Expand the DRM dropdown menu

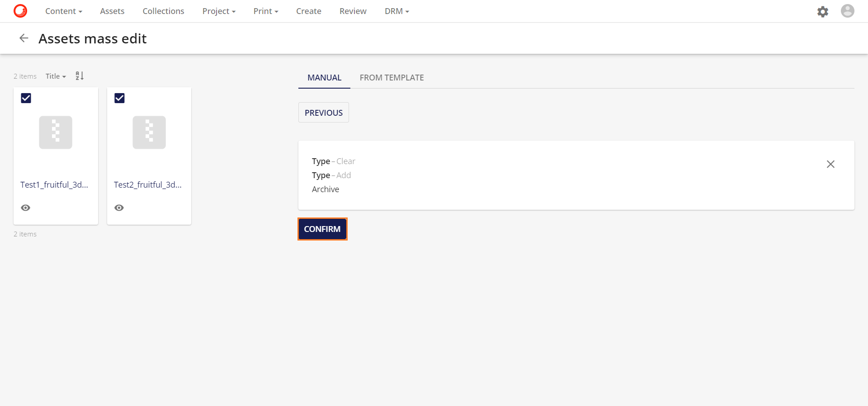pos(396,11)
